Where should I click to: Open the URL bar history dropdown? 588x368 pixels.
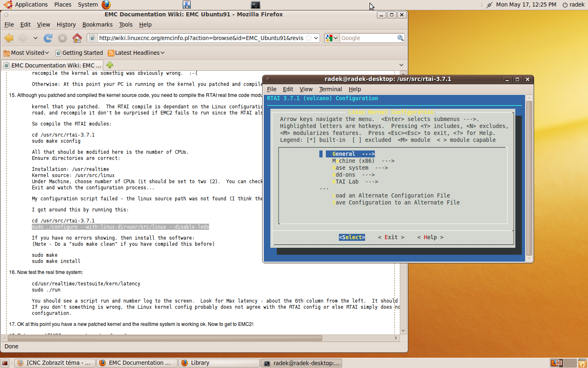(316, 38)
